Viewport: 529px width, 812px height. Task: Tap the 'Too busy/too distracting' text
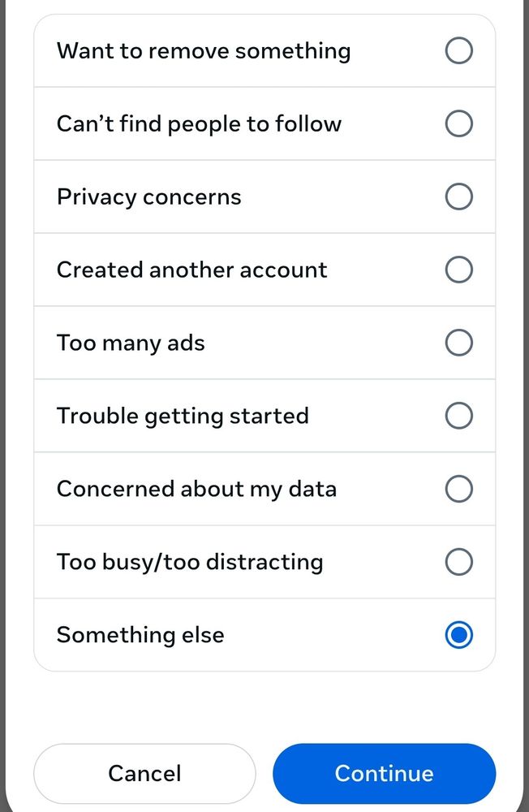[190, 562]
